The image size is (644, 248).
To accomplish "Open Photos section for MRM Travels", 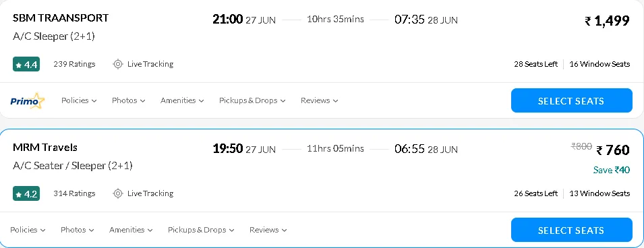I will coord(78,230).
